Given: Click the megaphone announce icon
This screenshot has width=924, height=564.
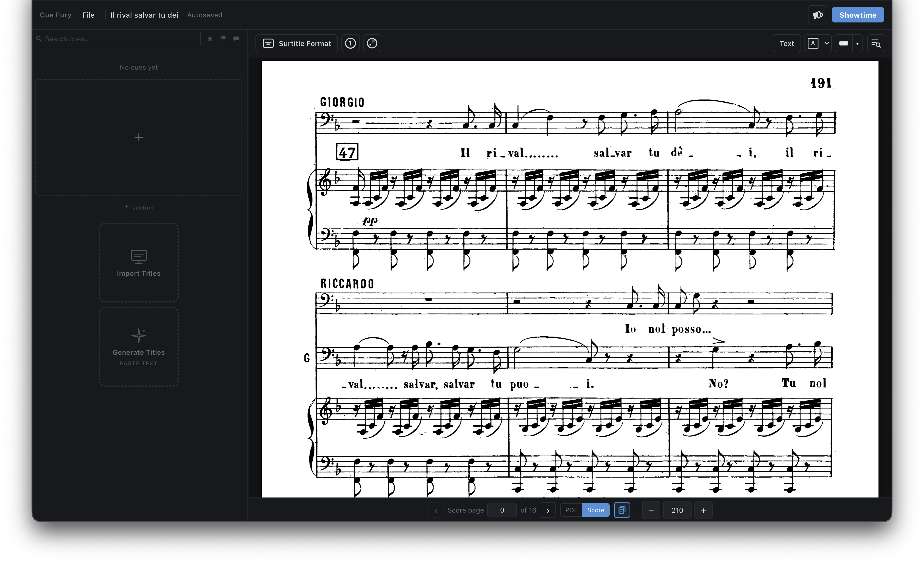Looking at the screenshot, I should (x=817, y=15).
